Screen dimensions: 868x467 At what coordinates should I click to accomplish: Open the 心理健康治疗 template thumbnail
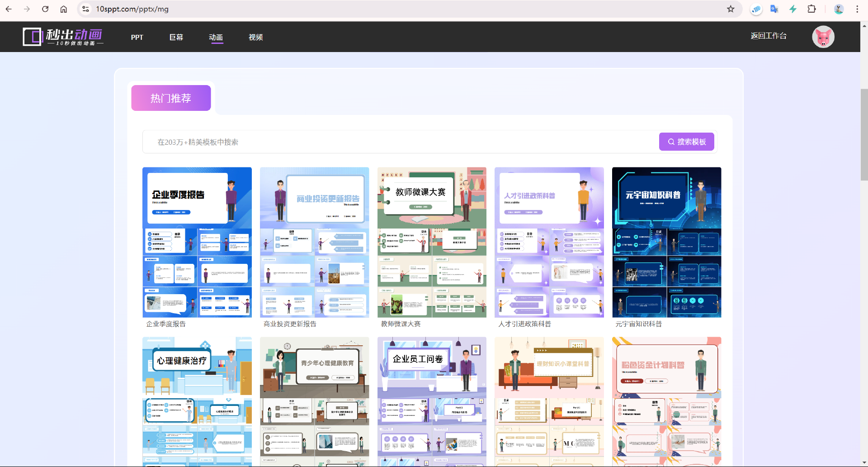197,402
